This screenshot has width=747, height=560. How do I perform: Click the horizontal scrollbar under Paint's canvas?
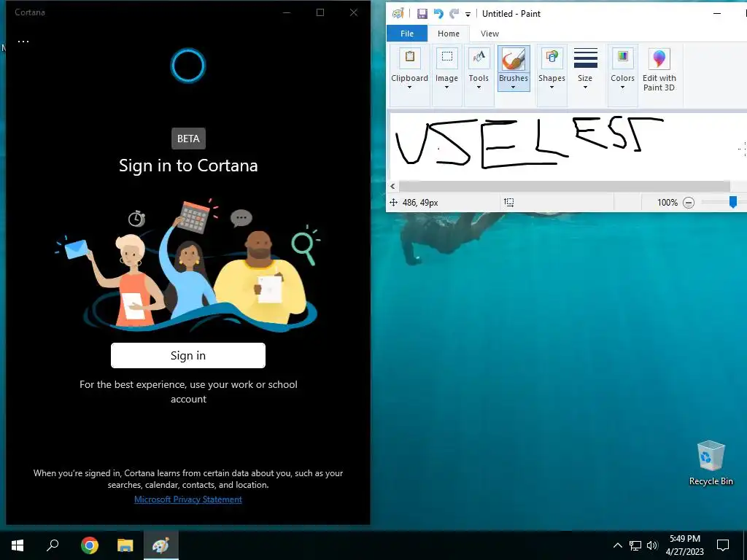(564, 186)
